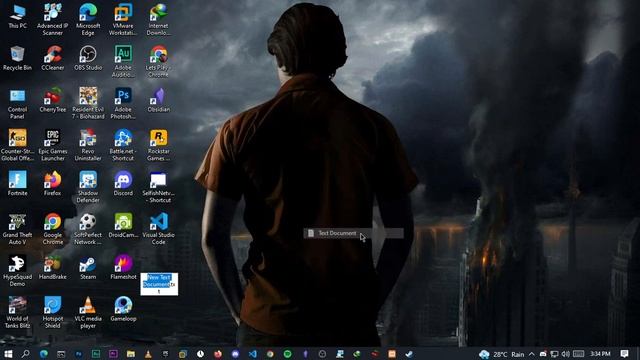Image resolution: width=640 pixels, height=360 pixels.
Task: Select the Revo Uninstaller shortcut
Action: (x=88, y=145)
